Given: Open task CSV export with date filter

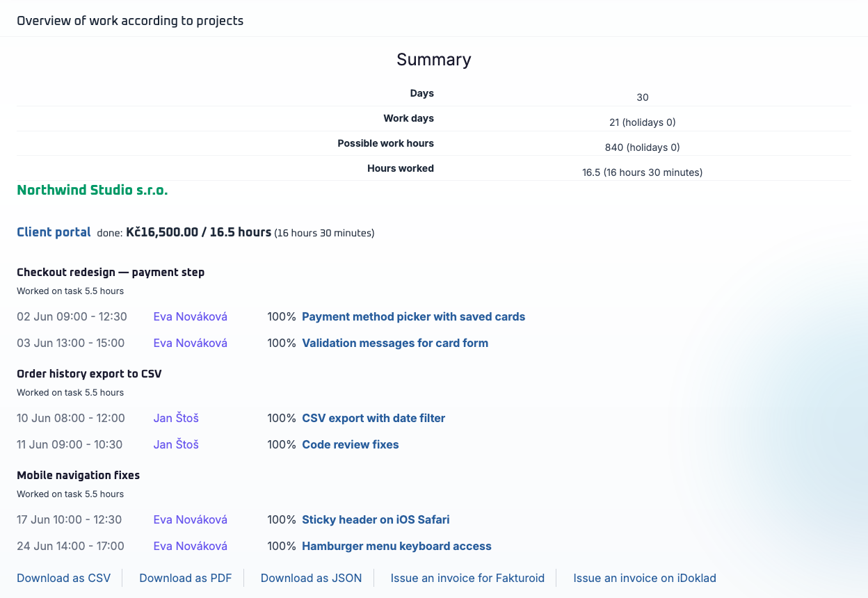Looking at the screenshot, I should tap(373, 418).
